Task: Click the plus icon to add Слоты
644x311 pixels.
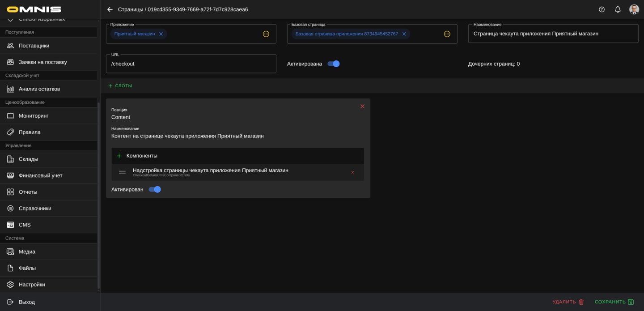Action: (x=110, y=86)
